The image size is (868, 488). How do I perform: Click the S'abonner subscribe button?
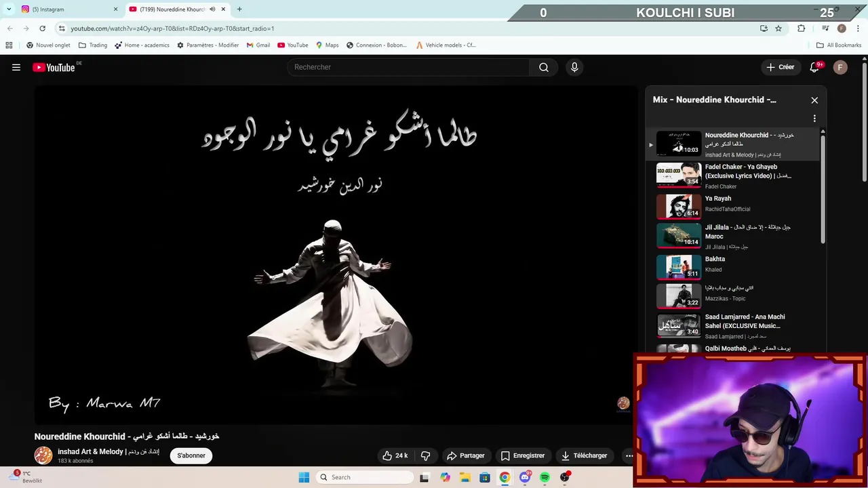pos(191,455)
